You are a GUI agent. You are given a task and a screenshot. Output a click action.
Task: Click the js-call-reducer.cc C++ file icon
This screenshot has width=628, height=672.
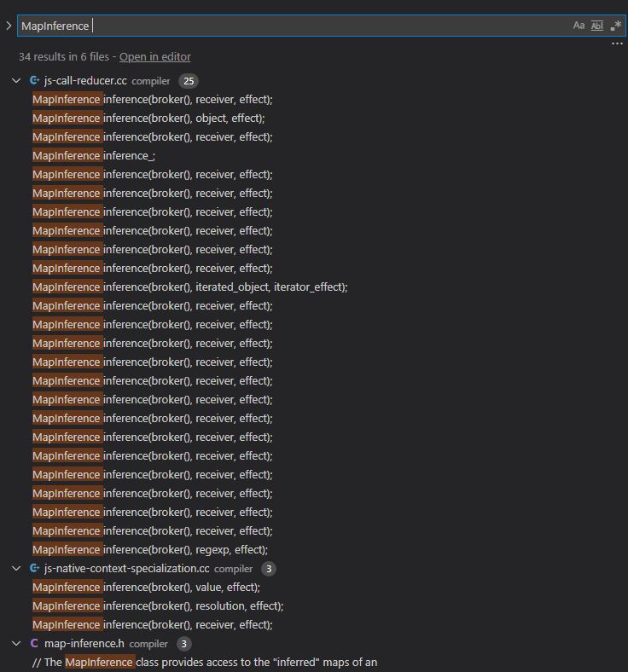point(34,80)
